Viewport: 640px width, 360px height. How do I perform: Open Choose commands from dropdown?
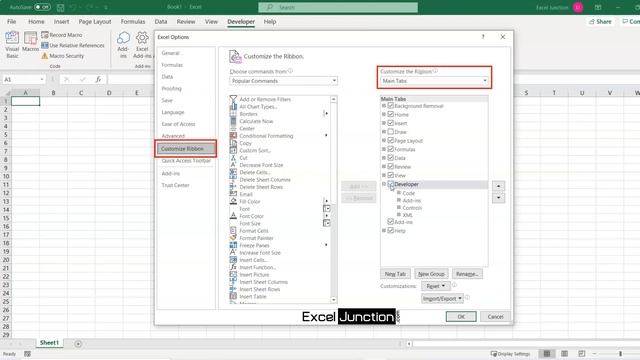(x=283, y=81)
